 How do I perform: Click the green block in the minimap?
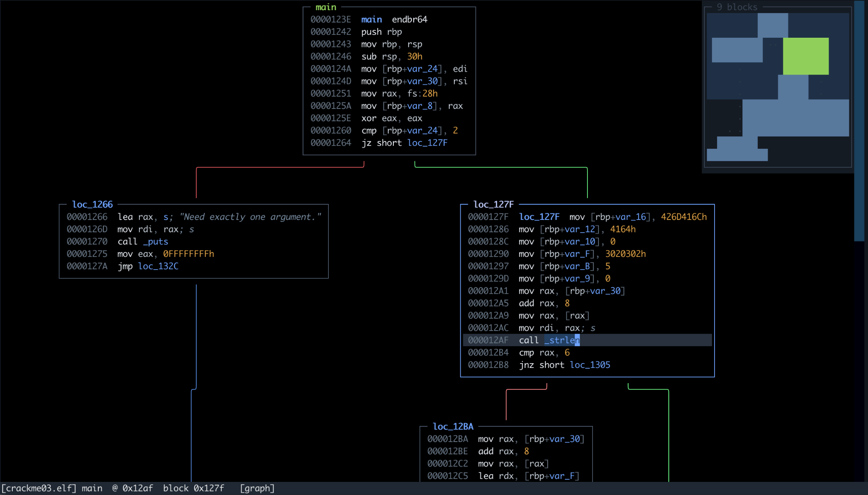806,56
